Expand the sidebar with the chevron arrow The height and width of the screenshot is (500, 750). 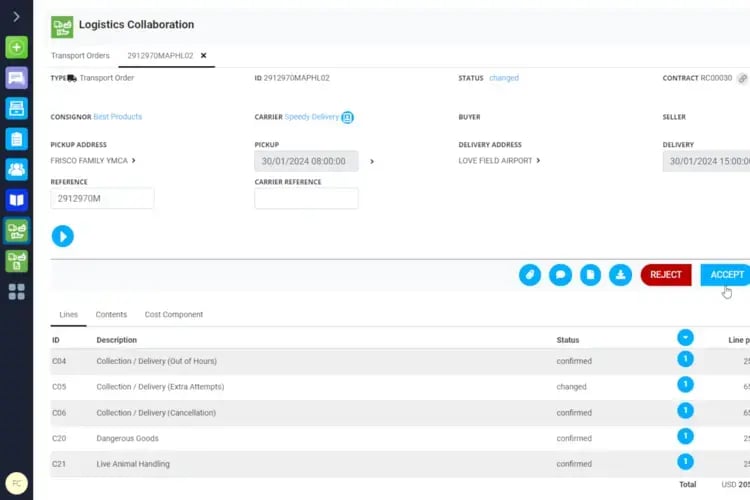[x=16, y=17]
